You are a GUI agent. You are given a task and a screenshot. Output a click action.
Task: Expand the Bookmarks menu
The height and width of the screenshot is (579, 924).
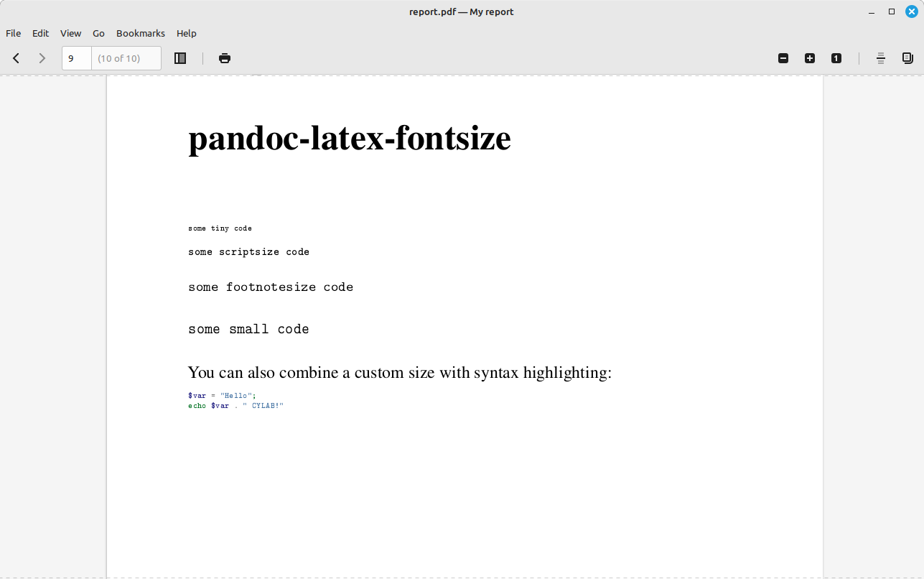click(x=141, y=33)
